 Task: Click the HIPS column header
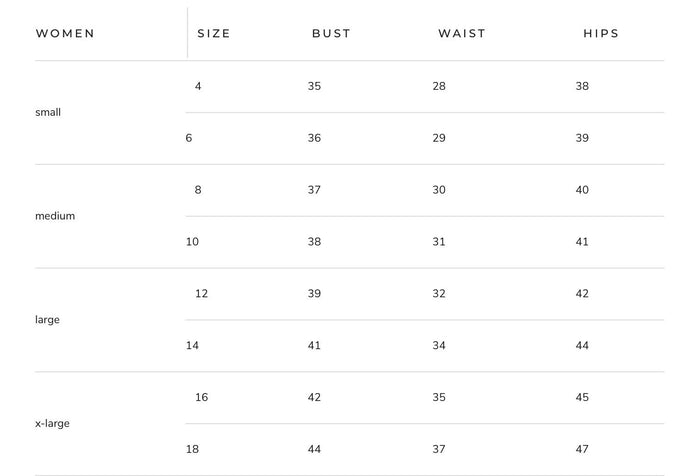(x=601, y=33)
